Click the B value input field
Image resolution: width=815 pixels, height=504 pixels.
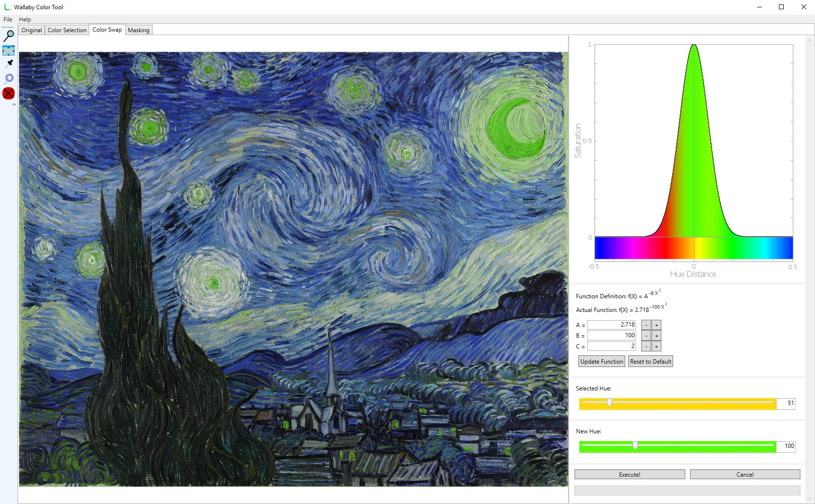612,335
